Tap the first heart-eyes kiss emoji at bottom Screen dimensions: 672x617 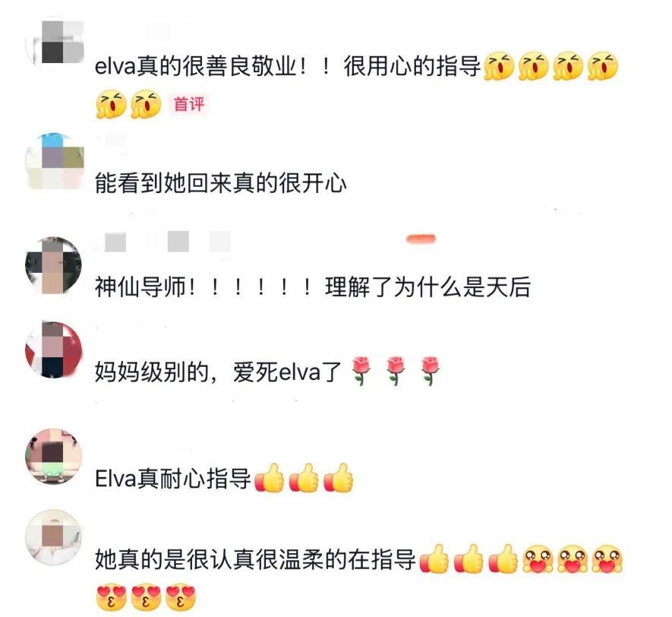pos(112,596)
